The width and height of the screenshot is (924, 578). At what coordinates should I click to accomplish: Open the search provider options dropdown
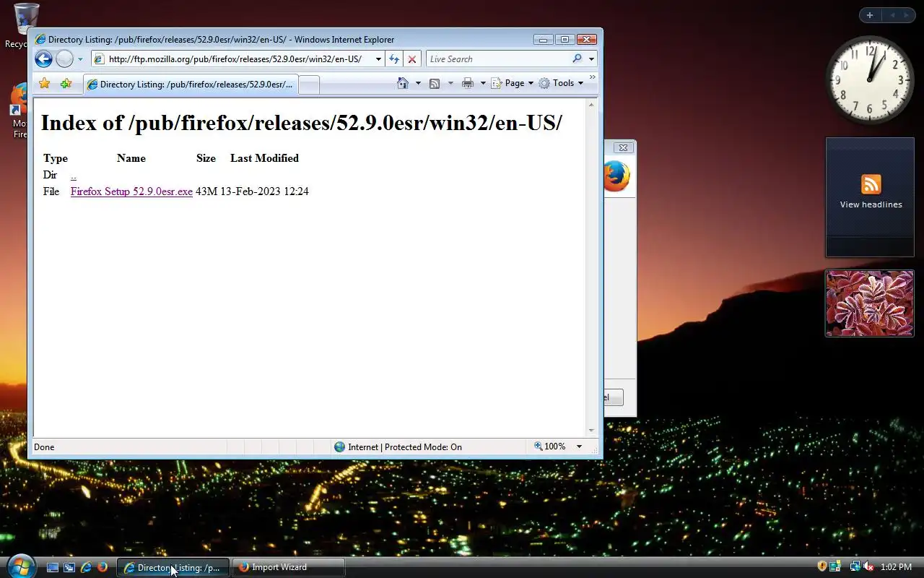[591, 59]
